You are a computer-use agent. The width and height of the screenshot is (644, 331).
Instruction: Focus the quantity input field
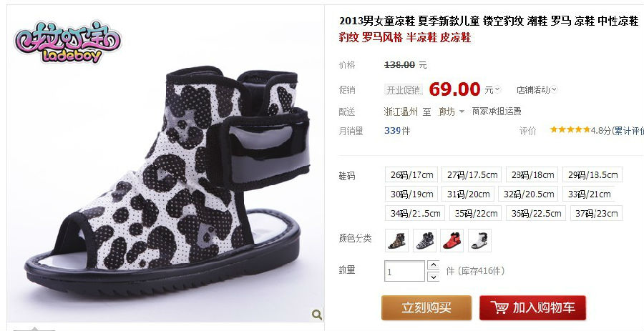tap(404, 271)
